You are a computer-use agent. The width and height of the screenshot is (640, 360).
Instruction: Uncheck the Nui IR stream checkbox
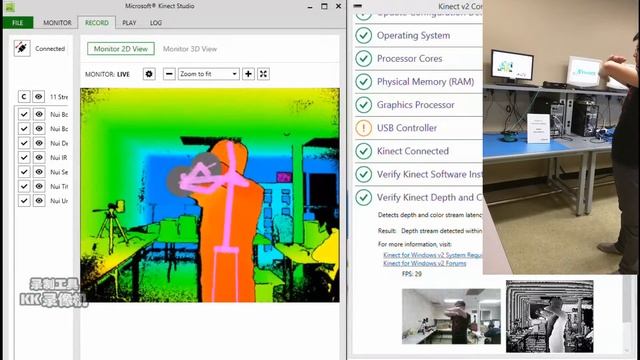[x=24, y=158]
